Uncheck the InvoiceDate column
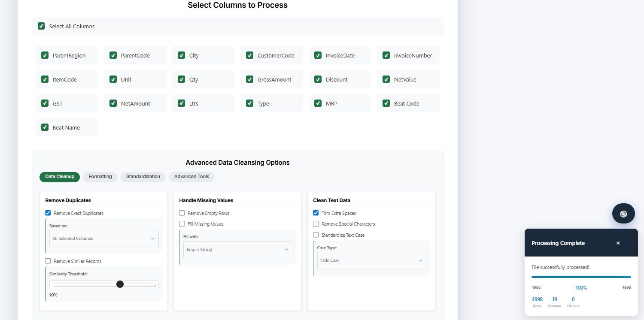 [x=318, y=55]
